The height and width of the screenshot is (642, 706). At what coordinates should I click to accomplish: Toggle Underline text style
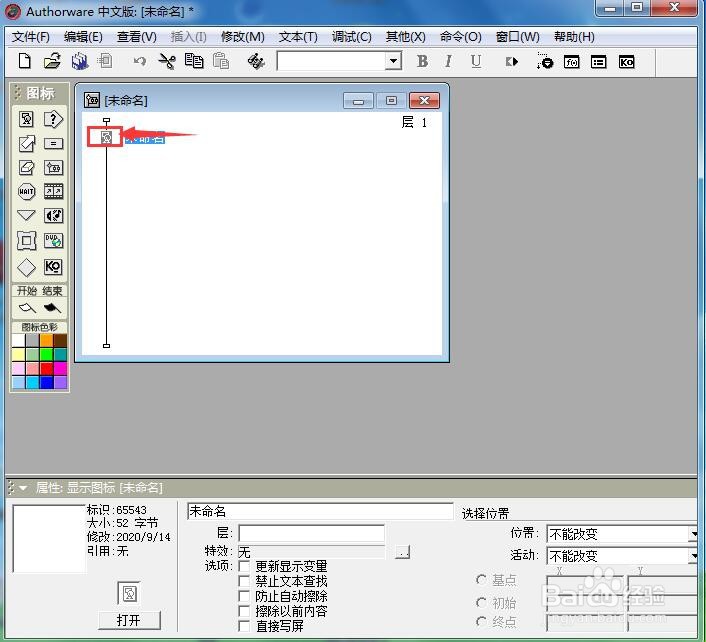pos(476,61)
